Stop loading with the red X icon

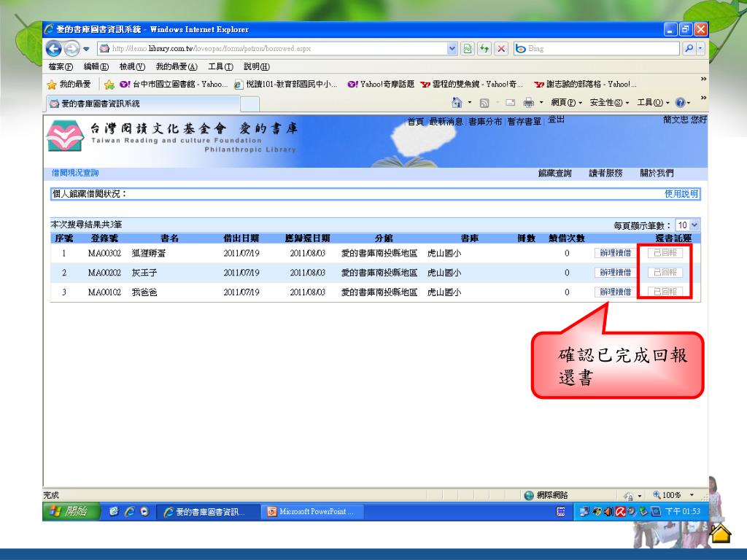[501, 49]
